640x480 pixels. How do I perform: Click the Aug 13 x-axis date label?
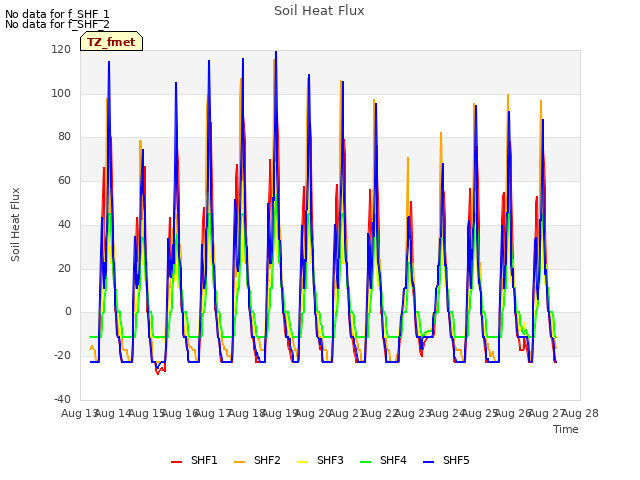[x=79, y=413]
